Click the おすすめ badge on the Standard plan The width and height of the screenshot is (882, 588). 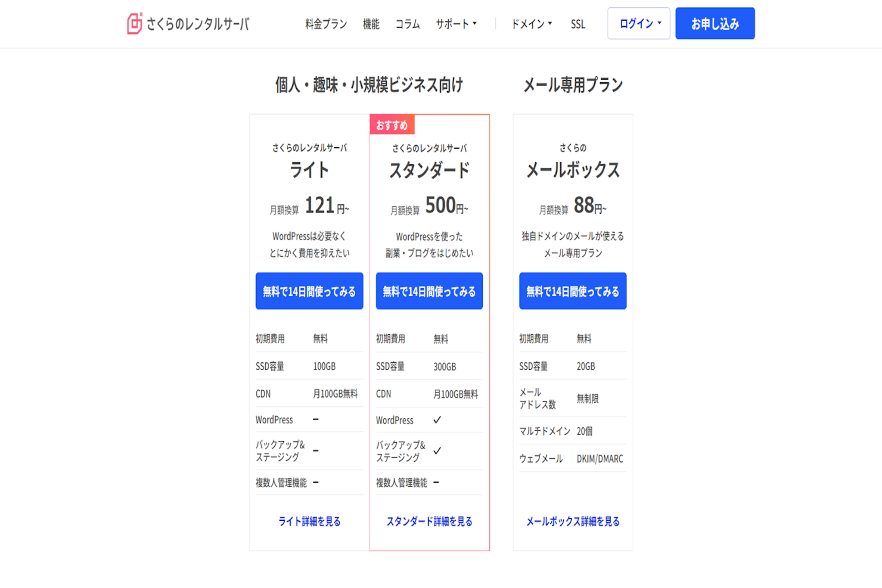[x=392, y=125]
